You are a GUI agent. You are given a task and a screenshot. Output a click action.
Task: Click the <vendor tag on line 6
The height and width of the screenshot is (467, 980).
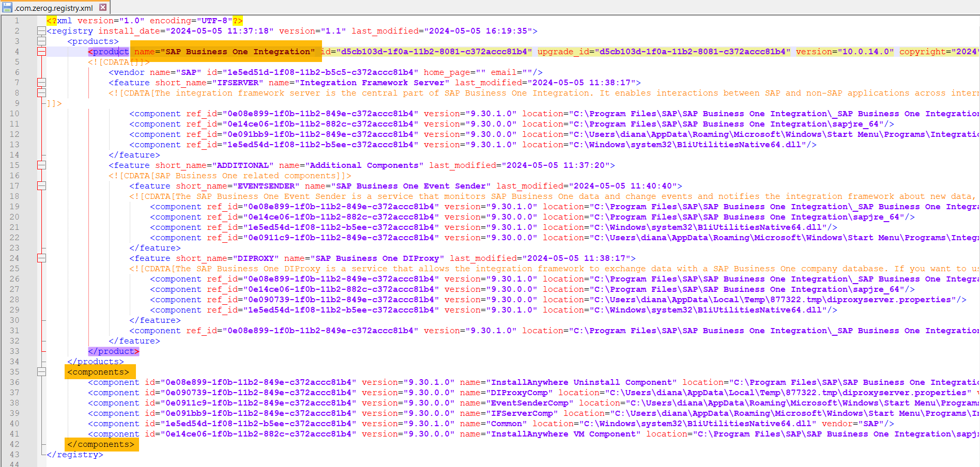[127, 72]
